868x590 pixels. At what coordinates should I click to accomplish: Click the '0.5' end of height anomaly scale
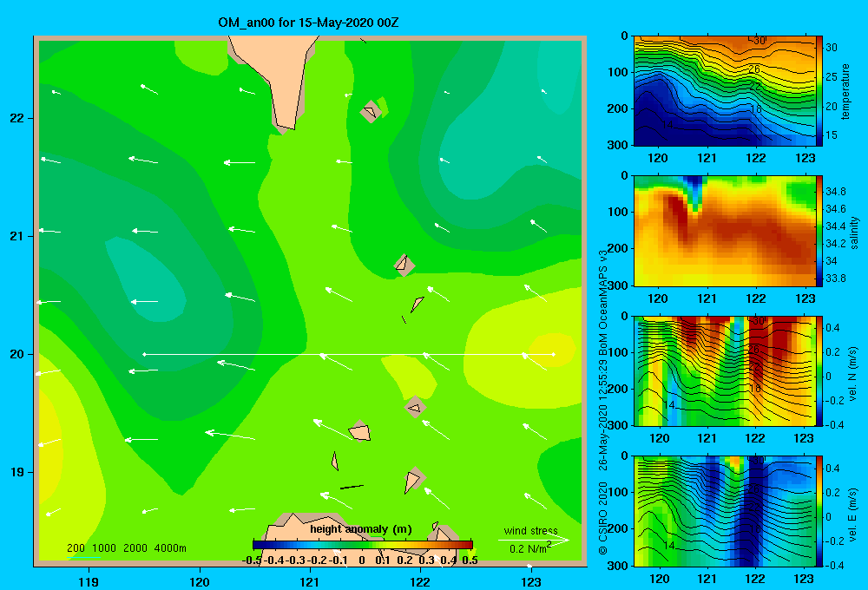point(470,560)
